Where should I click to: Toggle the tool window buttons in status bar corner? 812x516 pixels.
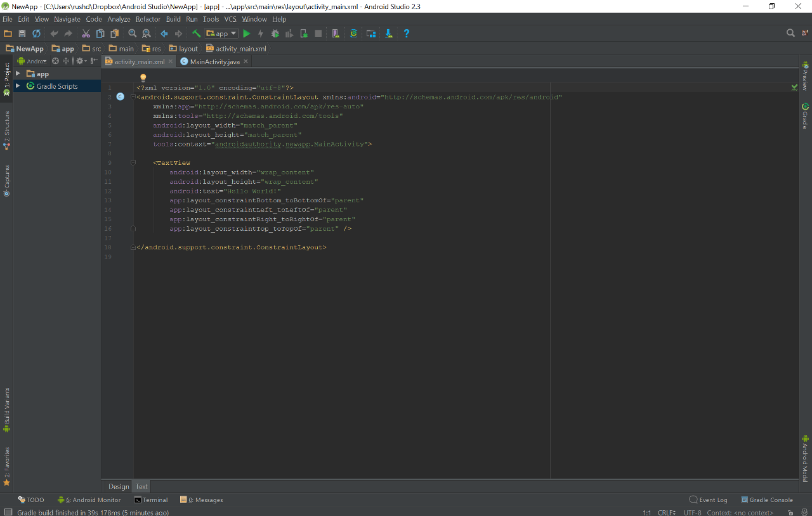click(8, 512)
